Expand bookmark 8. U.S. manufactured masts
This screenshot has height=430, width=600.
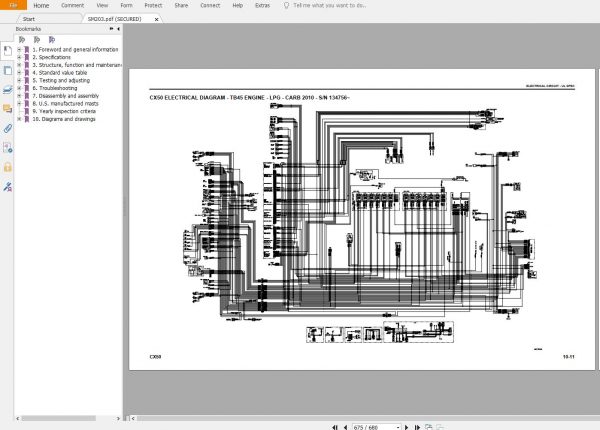point(19,103)
